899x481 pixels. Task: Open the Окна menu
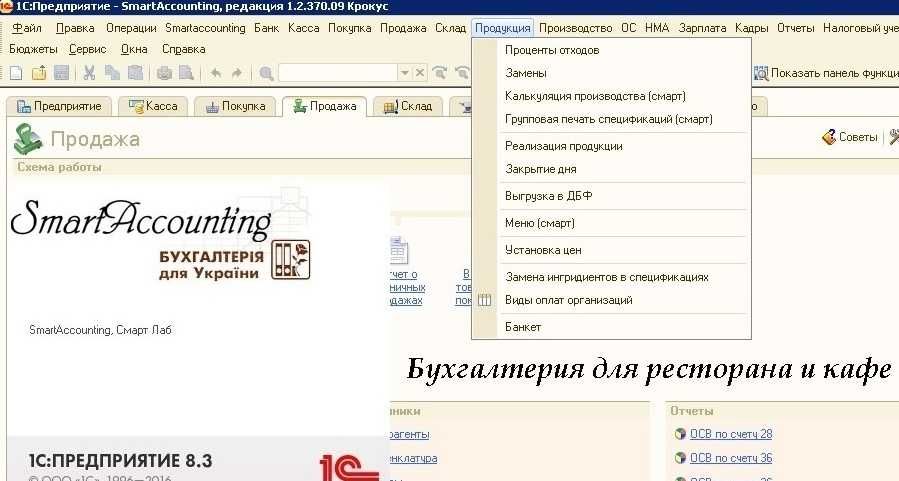(x=134, y=49)
